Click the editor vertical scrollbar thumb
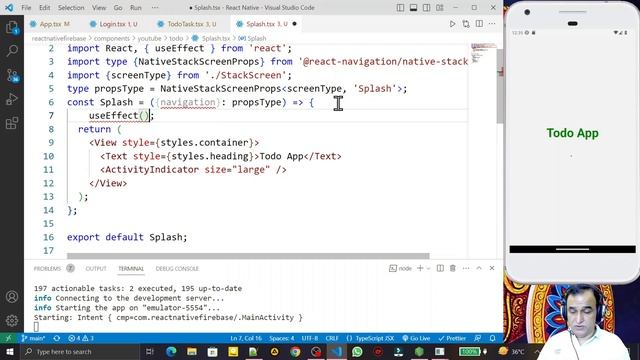Viewport: 640px width, 360px height. (x=500, y=87)
